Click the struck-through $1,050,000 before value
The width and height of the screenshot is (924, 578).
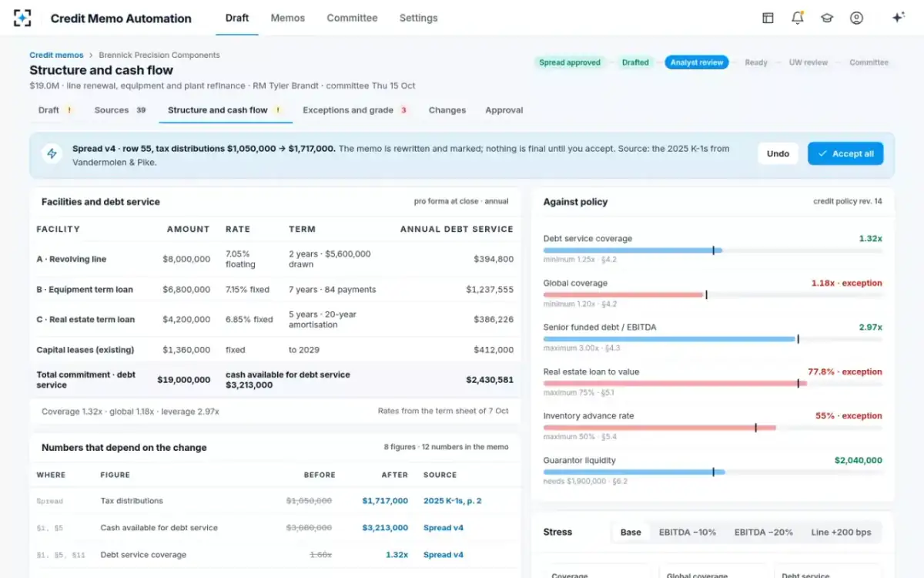coord(309,501)
